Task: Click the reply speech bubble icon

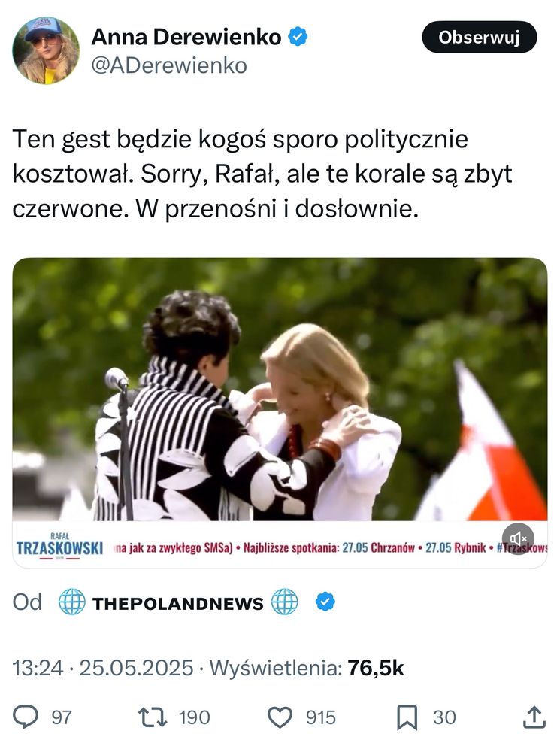Action: 26,717
